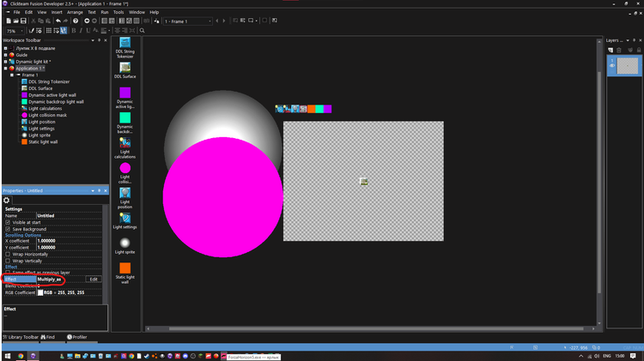The width and height of the screenshot is (644, 361).
Task: Click the Redo toolbar icon
Action: 65,21
